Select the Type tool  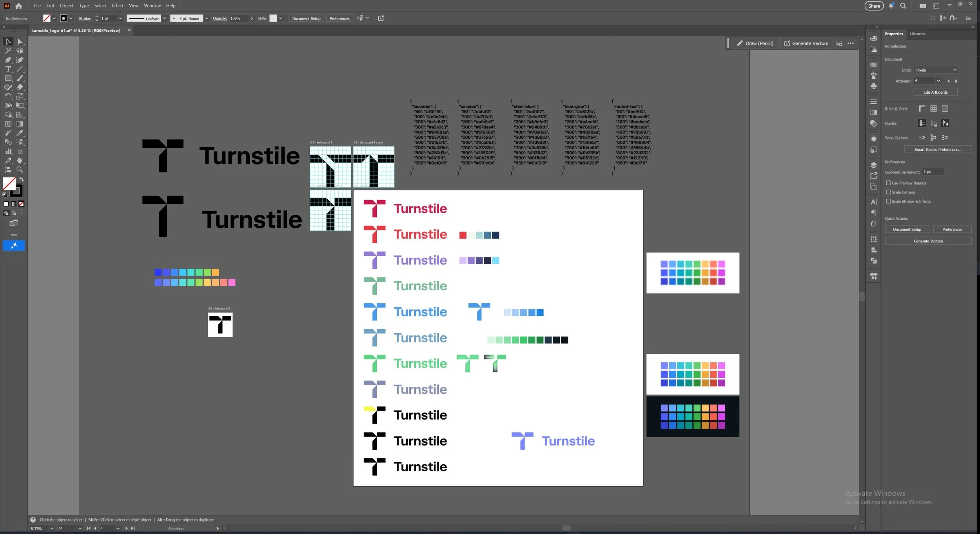tap(8, 69)
